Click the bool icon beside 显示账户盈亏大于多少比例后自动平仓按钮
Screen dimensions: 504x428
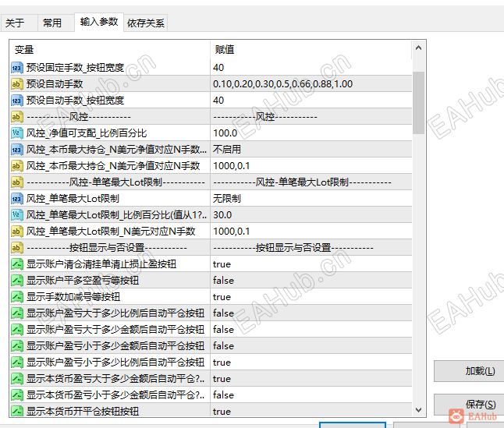pos(16,313)
